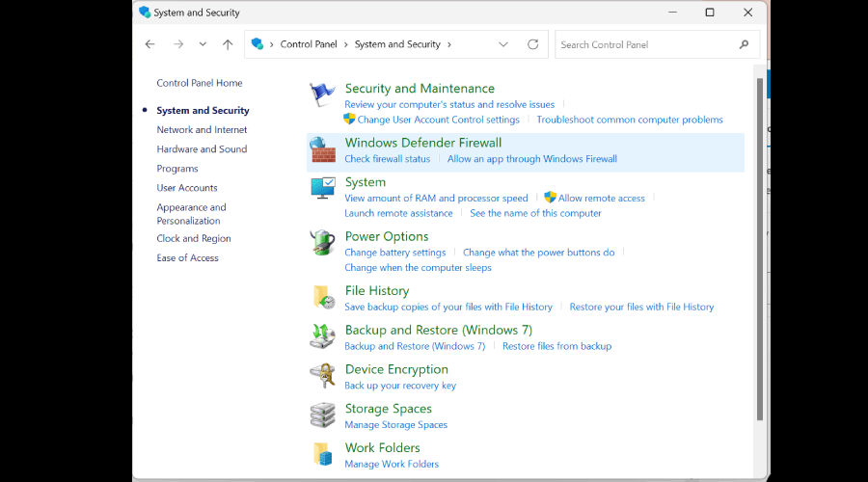868x482 pixels.
Task: Click the Windows Defender Firewall brick wall icon
Action: coord(322,149)
